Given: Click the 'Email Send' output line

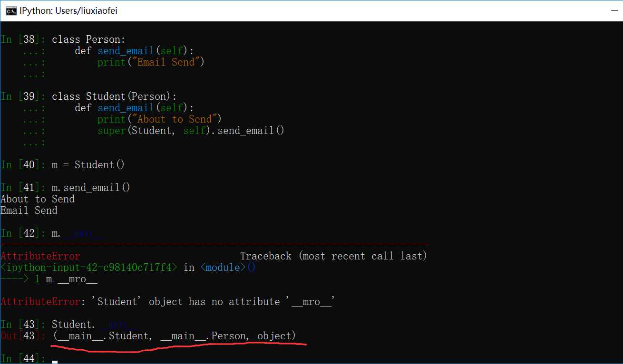Looking at the screenshot, I should 29,211.
